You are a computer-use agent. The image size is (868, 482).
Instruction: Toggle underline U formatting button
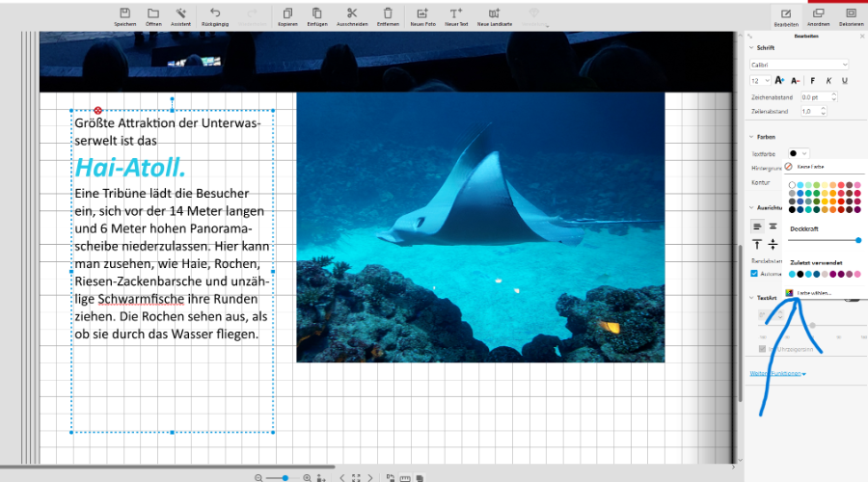coord(844,81)
